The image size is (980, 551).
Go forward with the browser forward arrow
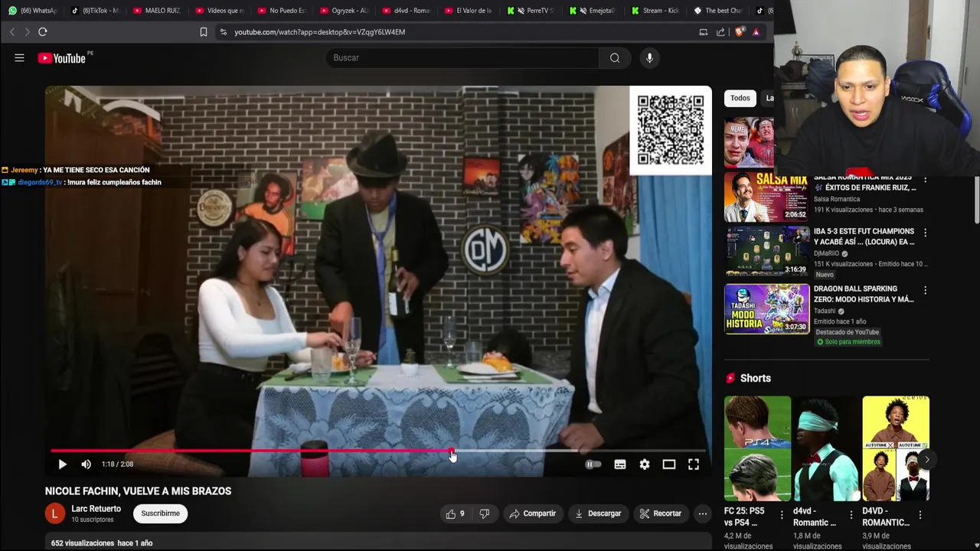[27, 32]
